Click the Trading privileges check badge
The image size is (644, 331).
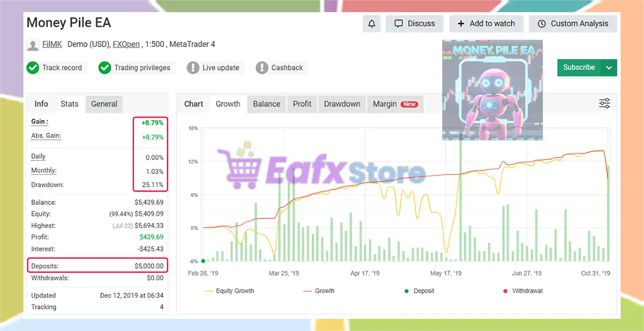(105, 68)
